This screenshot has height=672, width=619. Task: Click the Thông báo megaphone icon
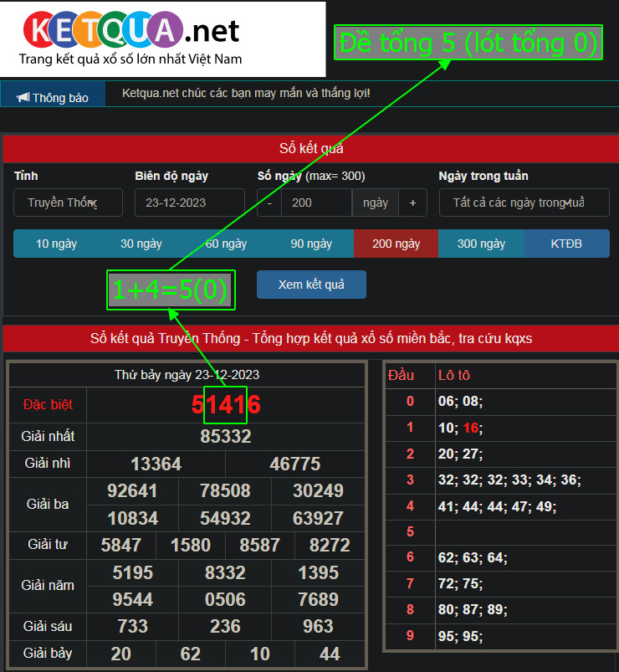(x=23, y=97)
